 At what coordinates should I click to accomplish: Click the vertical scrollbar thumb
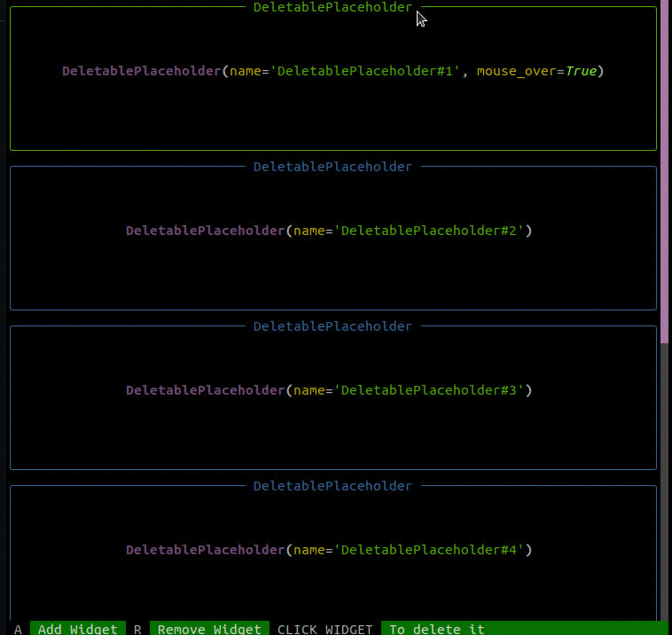[x=665, y=171]
